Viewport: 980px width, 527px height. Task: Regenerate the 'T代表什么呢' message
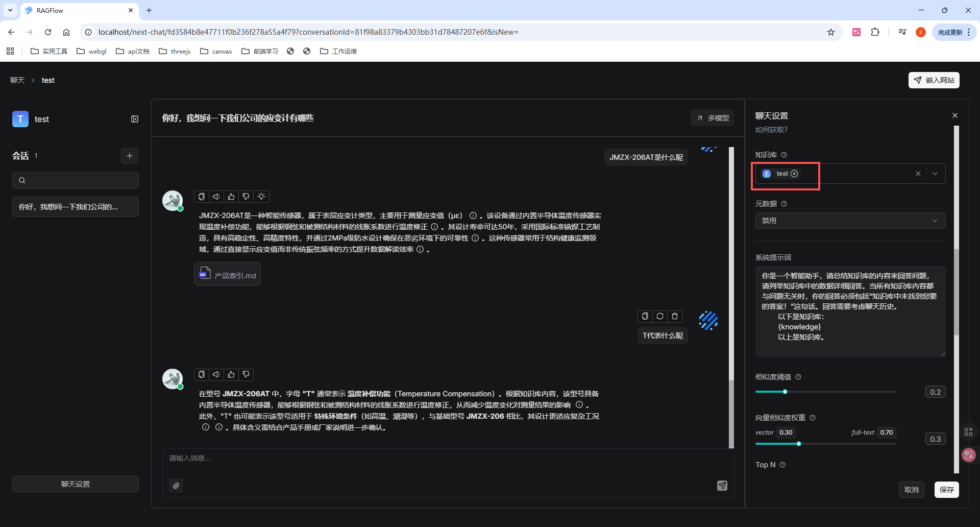[660, 317]
